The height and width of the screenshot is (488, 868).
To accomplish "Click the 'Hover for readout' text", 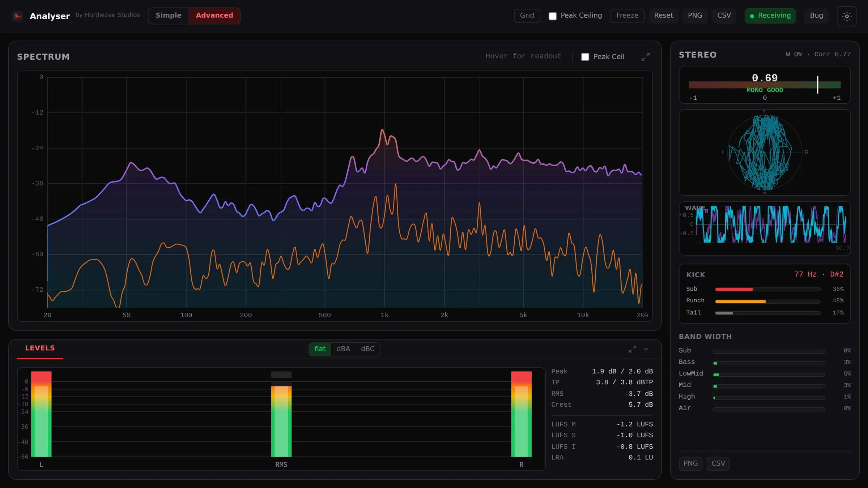I will pyautogui.click(x=523, y=56).
